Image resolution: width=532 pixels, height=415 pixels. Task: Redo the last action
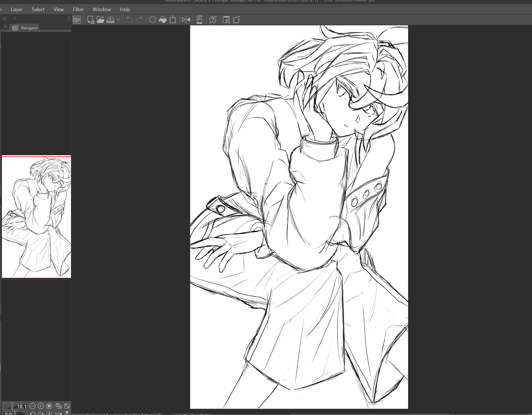pos(139,20)
